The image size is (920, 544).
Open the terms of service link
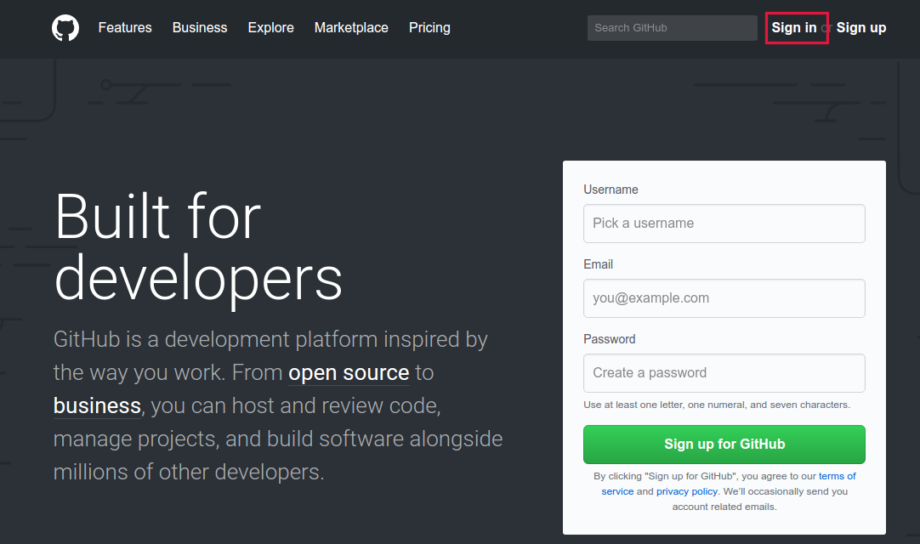point(836,476)
